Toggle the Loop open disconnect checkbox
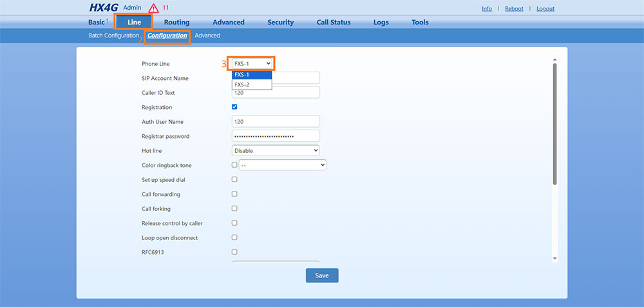The image size is (644, 307). 234,237
